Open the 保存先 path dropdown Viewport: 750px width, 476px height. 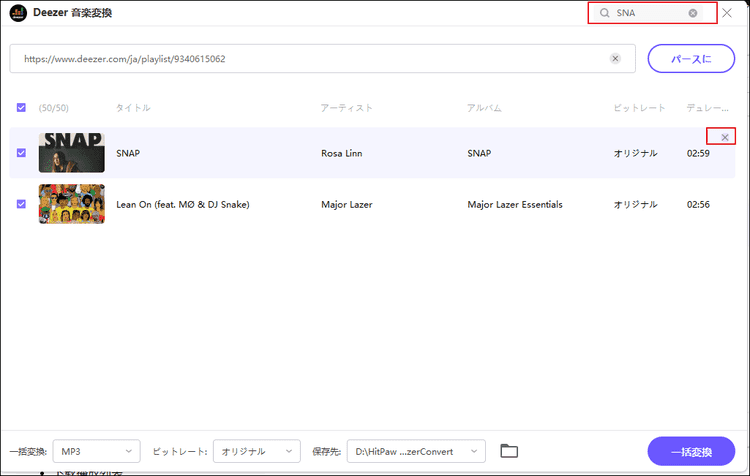pyautogui.click(x=416, y=451)
